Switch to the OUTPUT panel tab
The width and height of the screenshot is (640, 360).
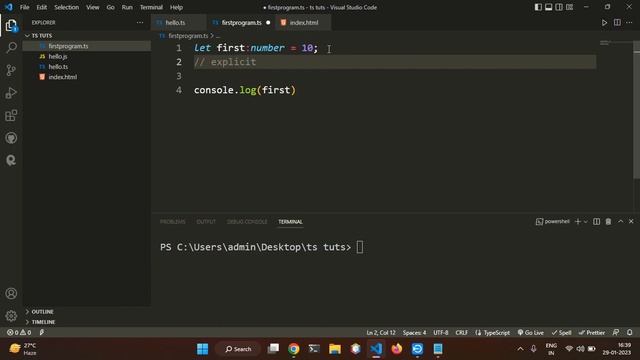click(206, 222)
